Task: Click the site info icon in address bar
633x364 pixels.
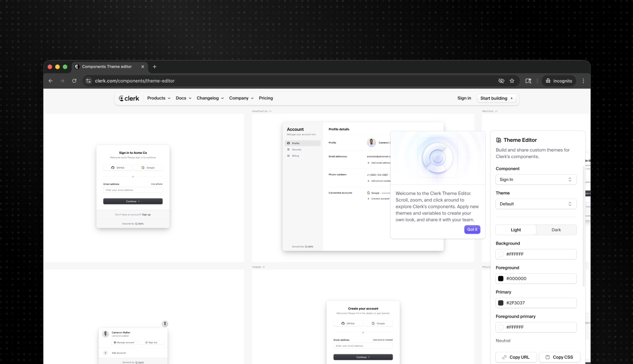Action: pyautogui.click(x=88, y=81)
